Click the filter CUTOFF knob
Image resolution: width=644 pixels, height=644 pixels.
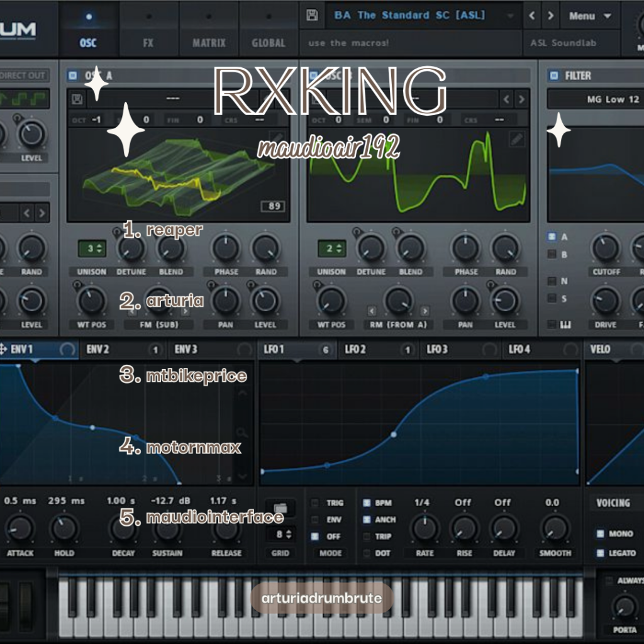point(606,248)
